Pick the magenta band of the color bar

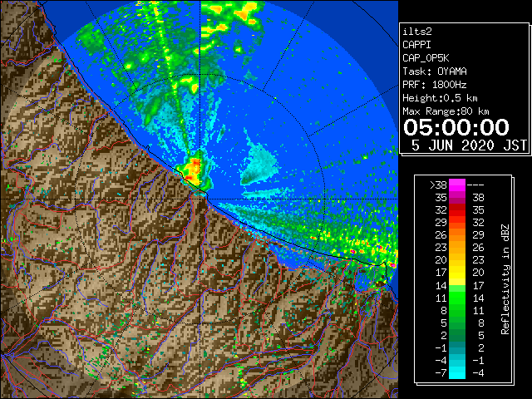tap(457, 185)
